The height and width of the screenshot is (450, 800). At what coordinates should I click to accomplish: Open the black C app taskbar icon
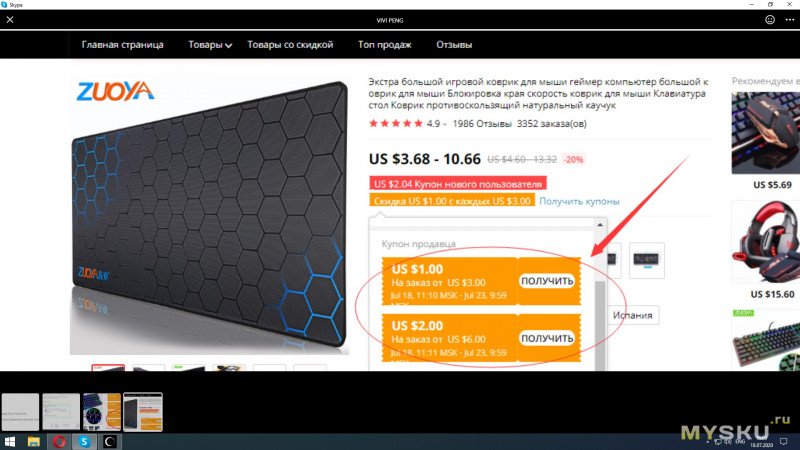tap(109, 441)
